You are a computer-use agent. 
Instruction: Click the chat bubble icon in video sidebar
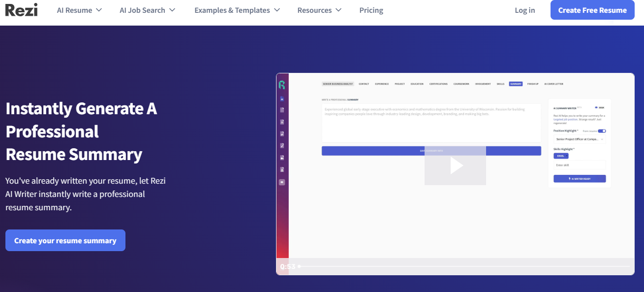(282, 182)
